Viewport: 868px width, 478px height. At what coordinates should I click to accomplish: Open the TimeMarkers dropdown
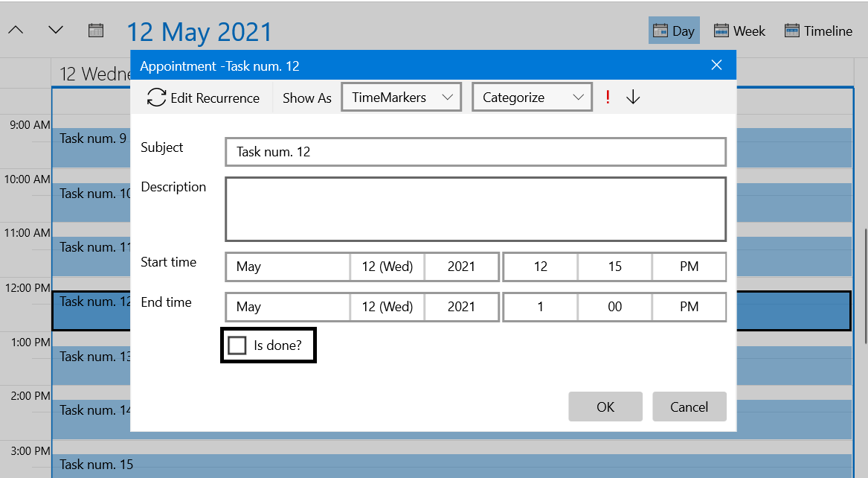pyautogui.click(x=401, y=97)
